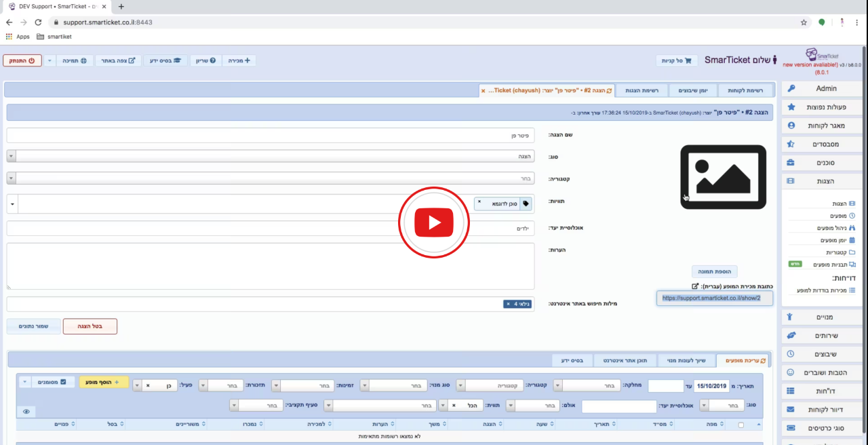Open the external link icon near כתובת מכירת המופע
The width and height of the screenshot is (868, 445).
[x=695, y=286]
